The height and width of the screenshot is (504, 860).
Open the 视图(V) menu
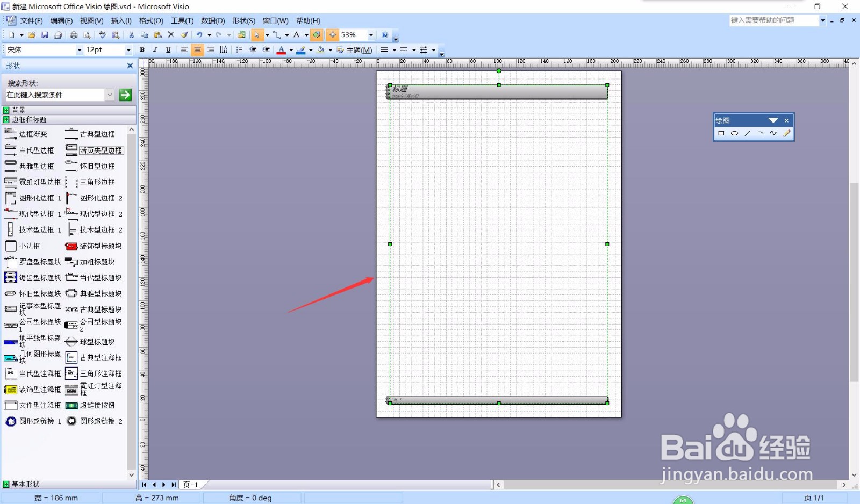91,21
